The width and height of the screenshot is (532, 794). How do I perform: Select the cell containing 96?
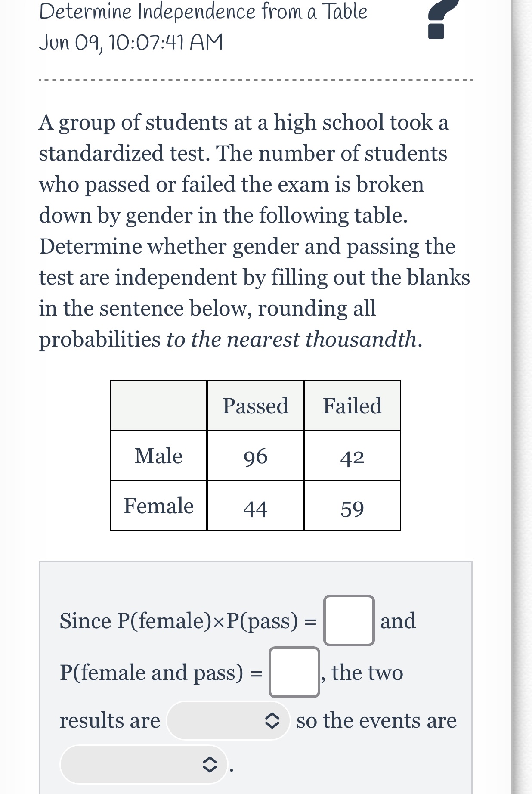(256, 457)
